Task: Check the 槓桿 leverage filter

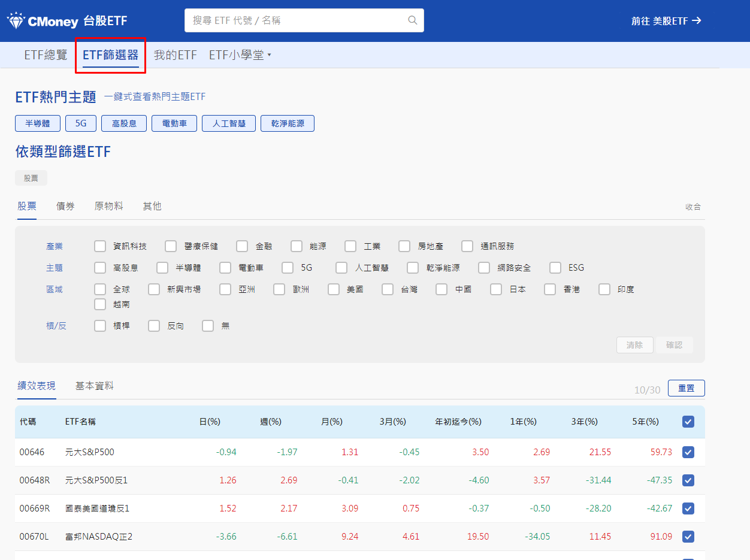Action: pos(99,325)
